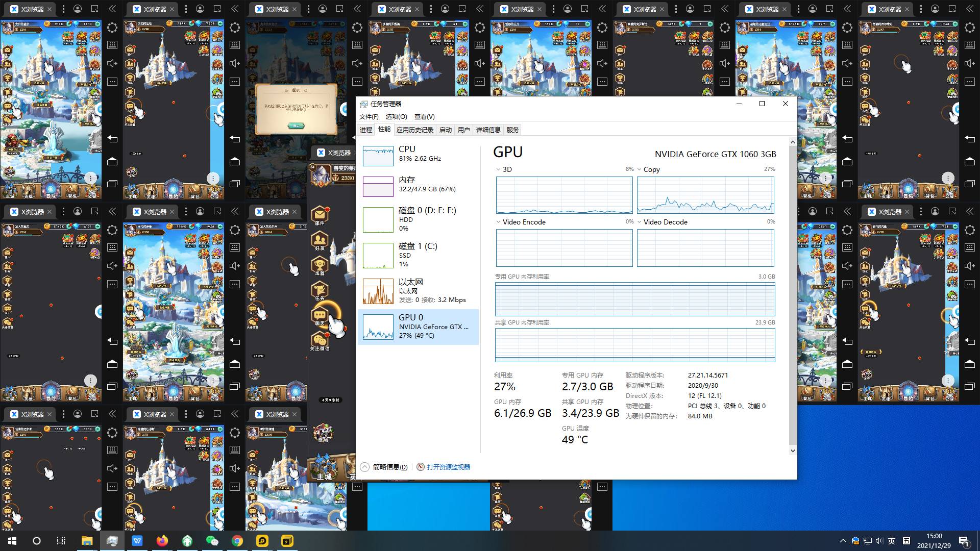Open the green house icon on taskbar
The image size is (980, 551).
click(187, 541)
